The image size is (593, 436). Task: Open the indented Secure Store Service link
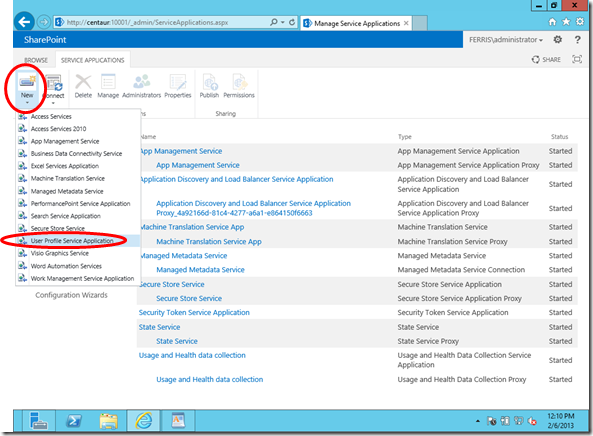pos(189,299)
